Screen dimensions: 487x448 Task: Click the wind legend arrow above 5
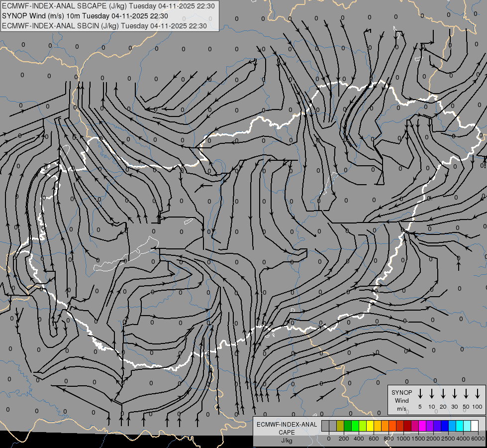coord(420,394)
